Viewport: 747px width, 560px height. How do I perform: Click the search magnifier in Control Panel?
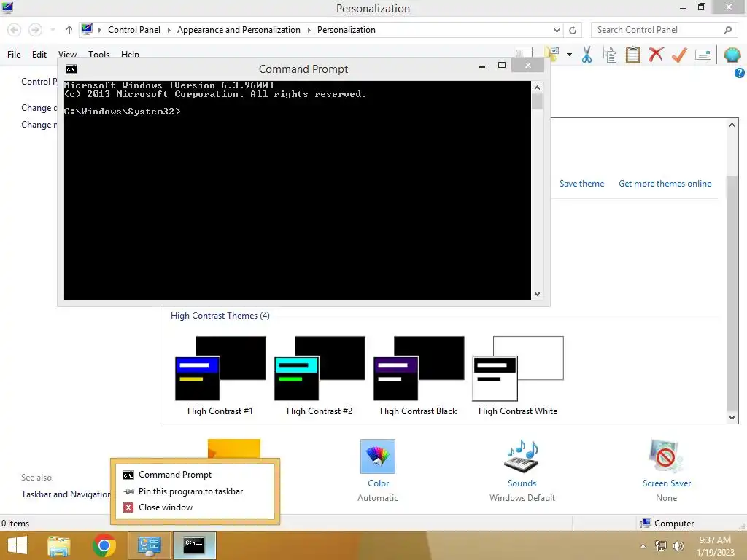tap(727, 30)
